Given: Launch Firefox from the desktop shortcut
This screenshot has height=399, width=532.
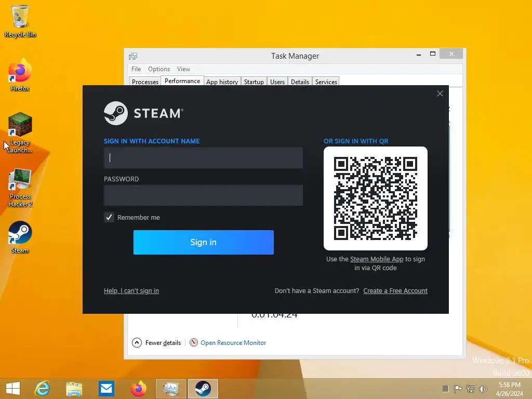Looking at the screenshot, I should coord(20,75).
